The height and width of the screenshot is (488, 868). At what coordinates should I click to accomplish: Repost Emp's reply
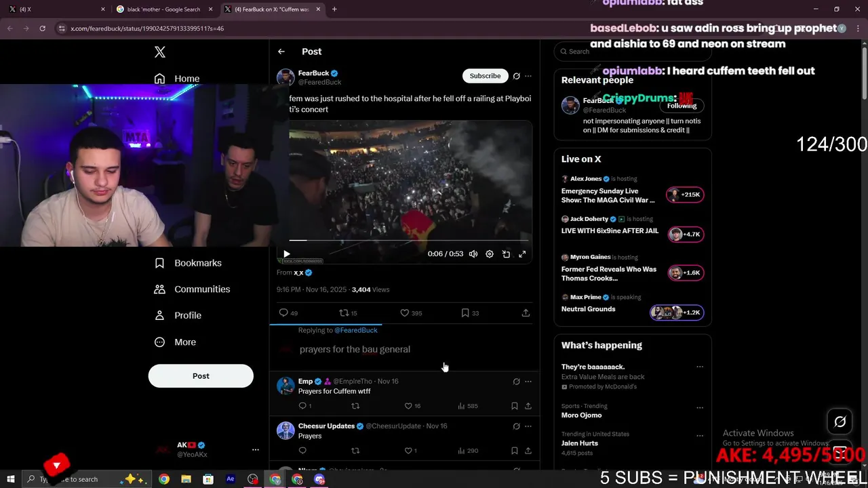(x=355, y=406)
